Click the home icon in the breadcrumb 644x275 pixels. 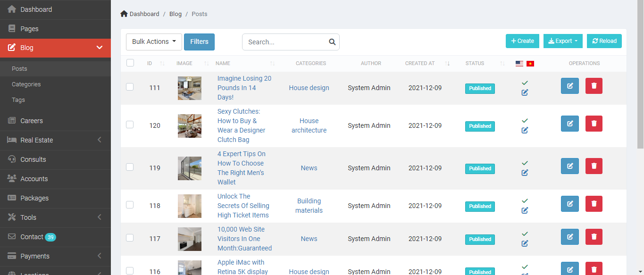123,13
